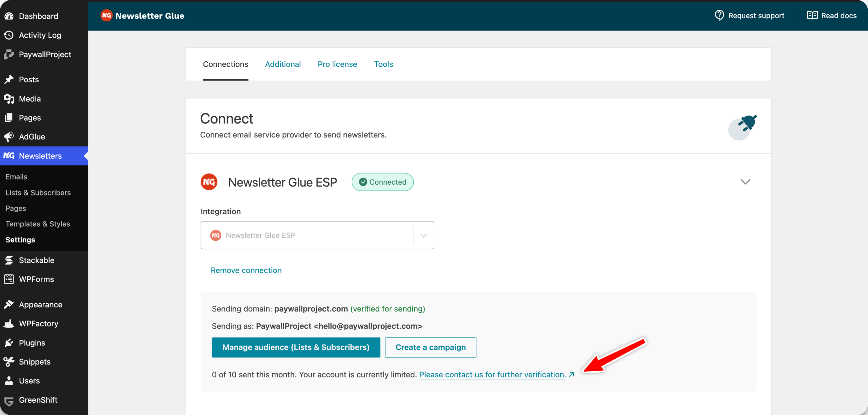Click the Newsletter Glue ESP integration field
The image size is (868, 415).
click(317, 235)
